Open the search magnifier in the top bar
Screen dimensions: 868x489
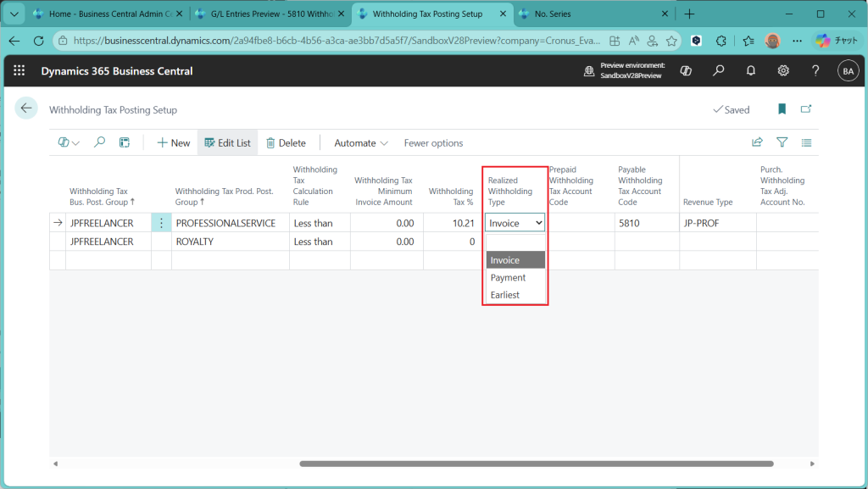(x=719, y=71)
